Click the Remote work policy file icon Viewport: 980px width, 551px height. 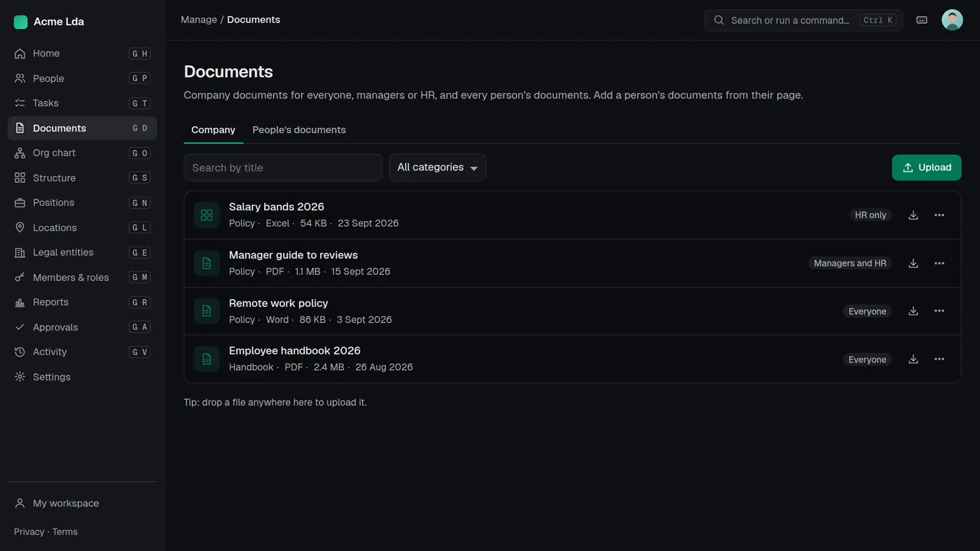point(207,311)
